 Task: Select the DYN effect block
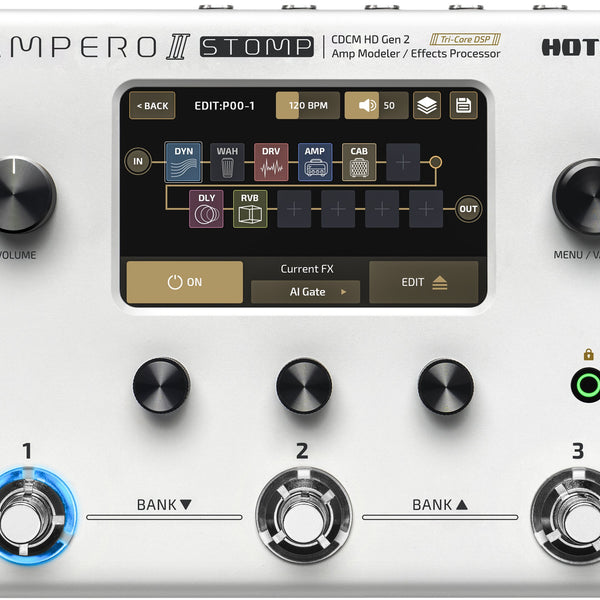(x=183, y=162)
